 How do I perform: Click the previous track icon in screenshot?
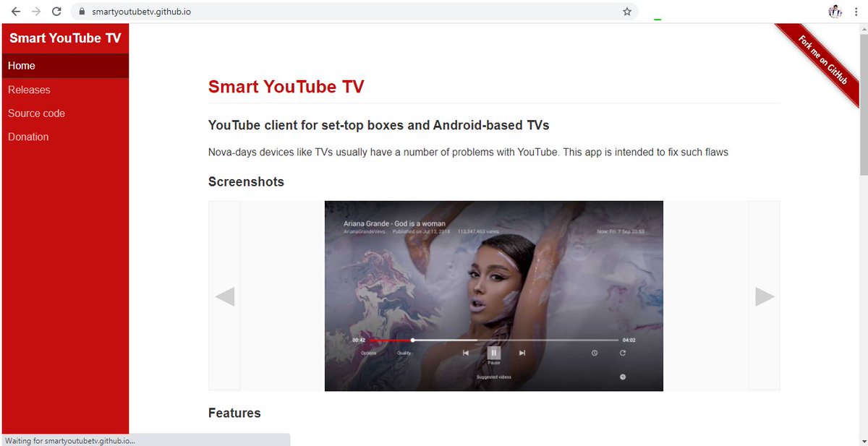[466, 353]
